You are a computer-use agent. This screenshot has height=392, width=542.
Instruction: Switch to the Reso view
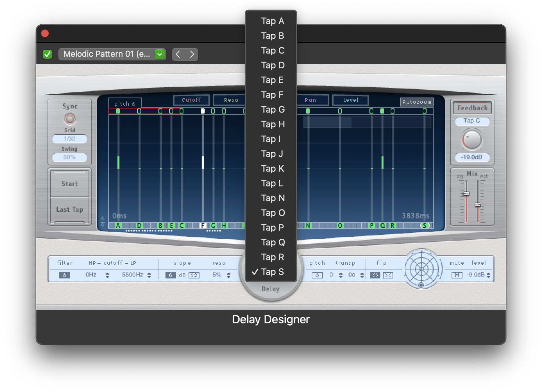click(x=231, y=100)
